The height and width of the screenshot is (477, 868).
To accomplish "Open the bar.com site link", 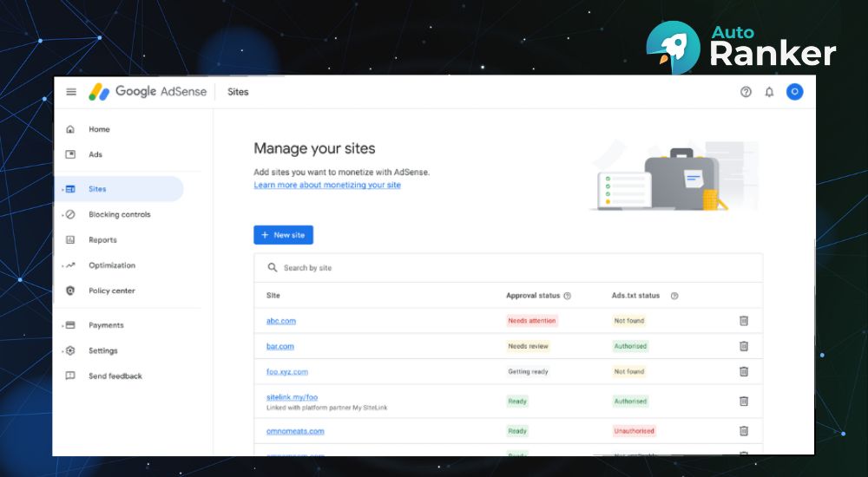I will coord(280,346).
